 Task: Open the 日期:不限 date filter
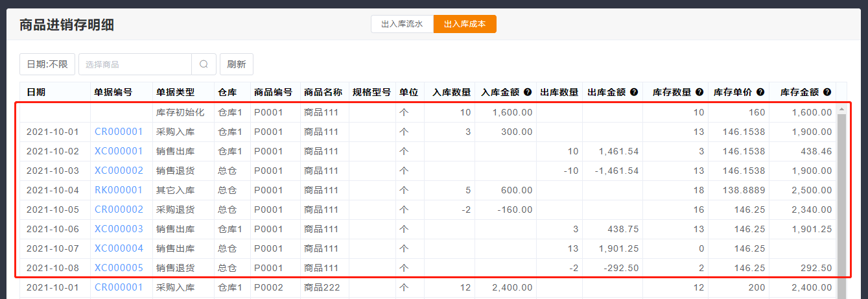(x=47, y=64)
